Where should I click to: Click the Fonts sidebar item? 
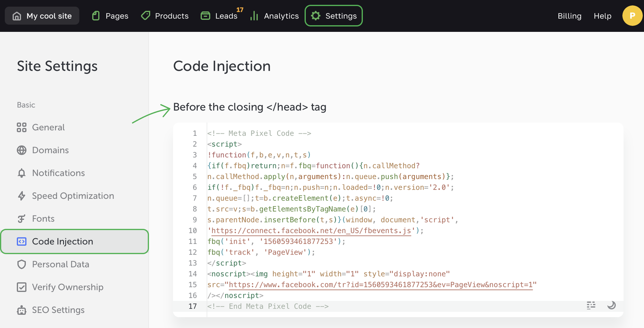click(x=43, y=219)
